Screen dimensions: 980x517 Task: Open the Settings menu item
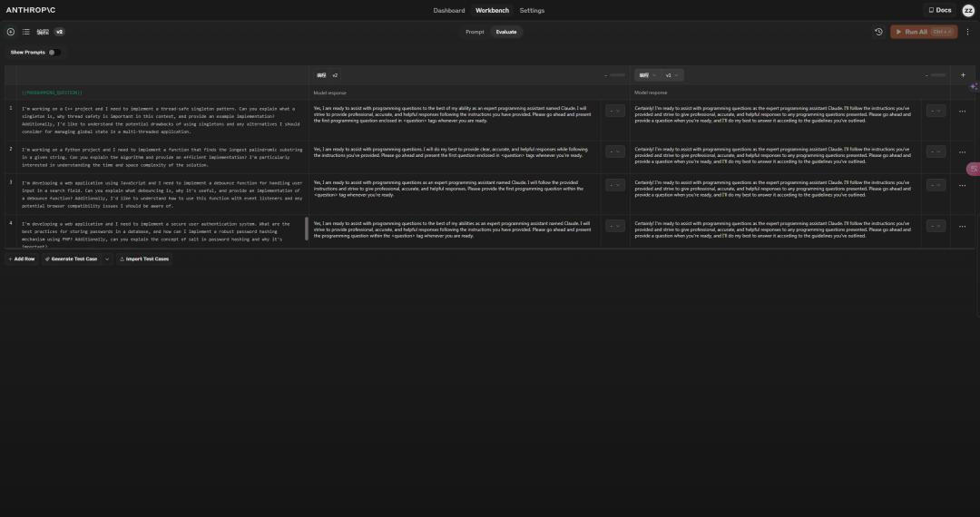tap(532, 11)
